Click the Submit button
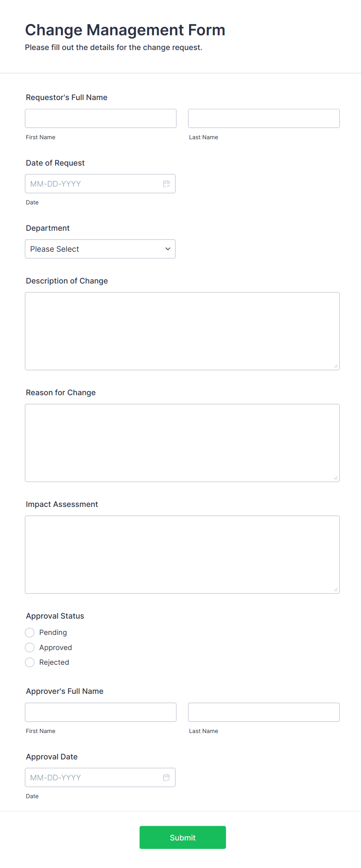 click(182, 837)
